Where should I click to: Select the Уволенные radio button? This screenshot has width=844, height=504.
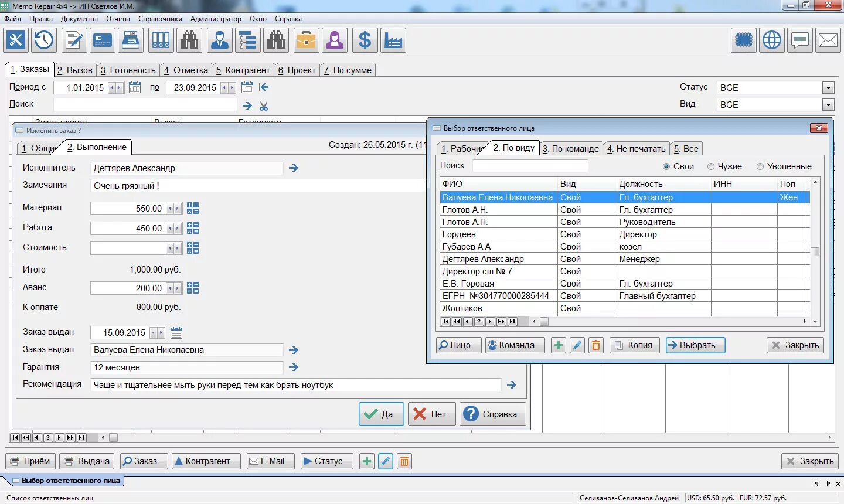(x=760, y=166)
